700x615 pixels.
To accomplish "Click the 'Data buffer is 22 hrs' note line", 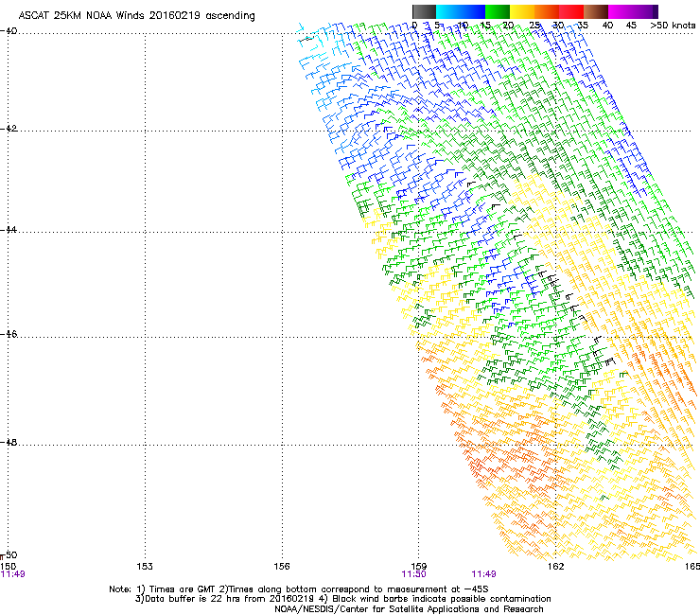I will (x=342, y=599).
